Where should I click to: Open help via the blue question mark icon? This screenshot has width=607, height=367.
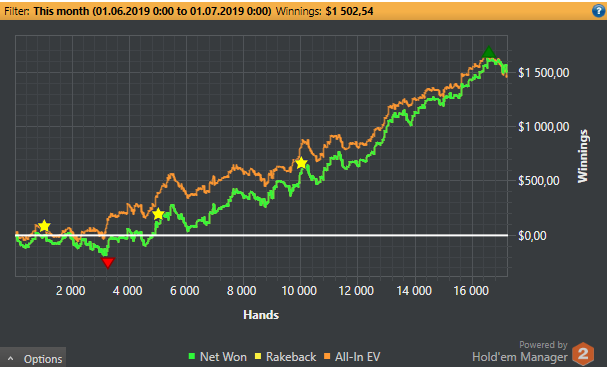tap(598, 10)
